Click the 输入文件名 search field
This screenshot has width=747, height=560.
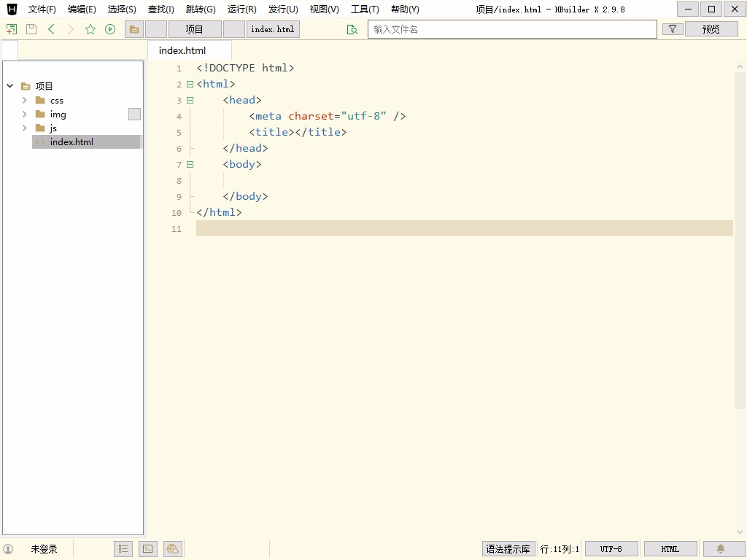tap(512, 29)
